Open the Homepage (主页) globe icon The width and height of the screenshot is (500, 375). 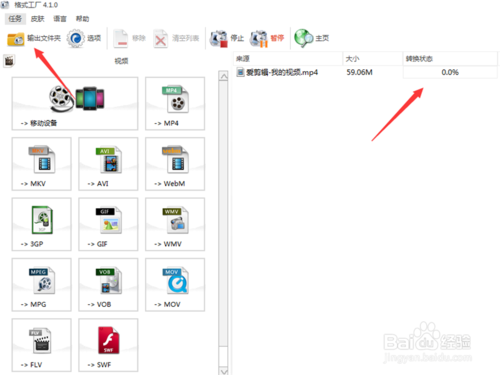[303, 38]
